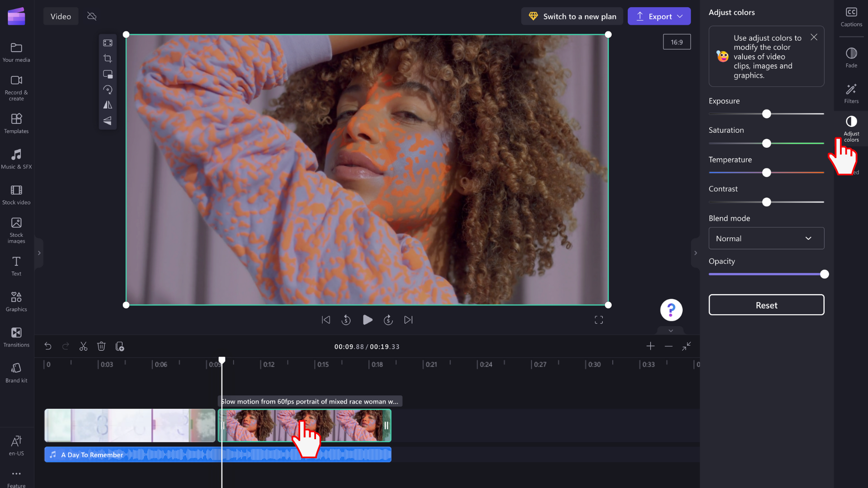Click the Crop tool icon
This screenshot has width=868, height=488.
108,58
